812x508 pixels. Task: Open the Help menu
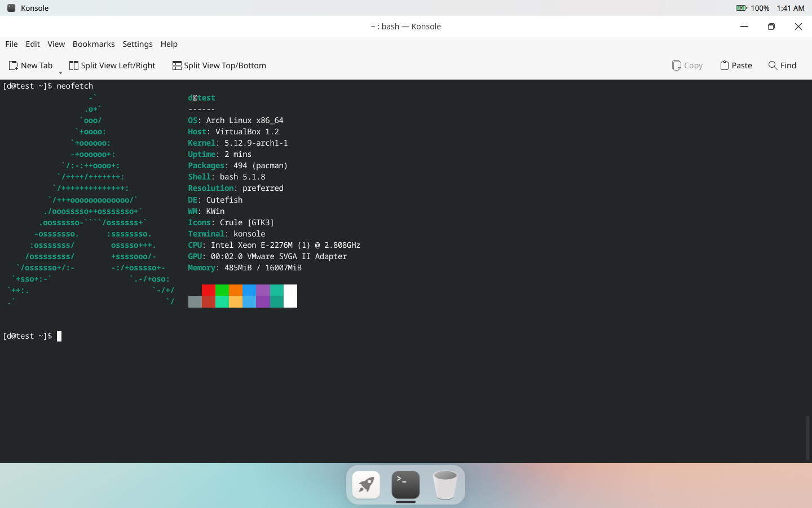click(x=169, y=44)
